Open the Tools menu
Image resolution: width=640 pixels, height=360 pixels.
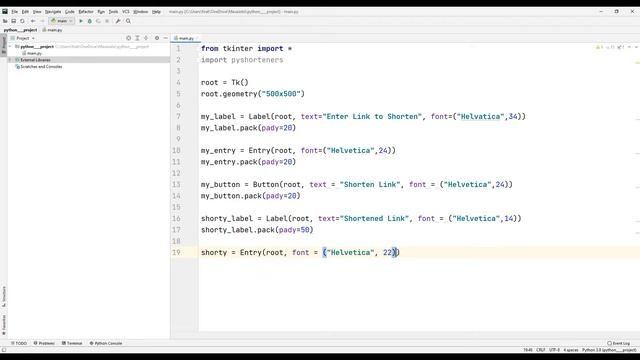point(113,12)
